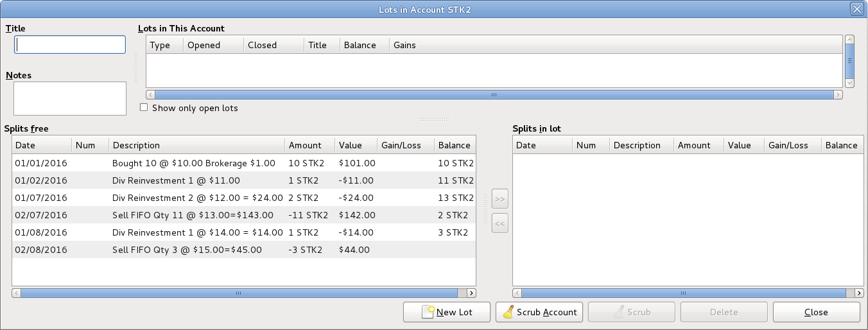Sort Splits free by Date column header
The width and height of the screenshot is (868, 330).
click(x=41, y=145)
